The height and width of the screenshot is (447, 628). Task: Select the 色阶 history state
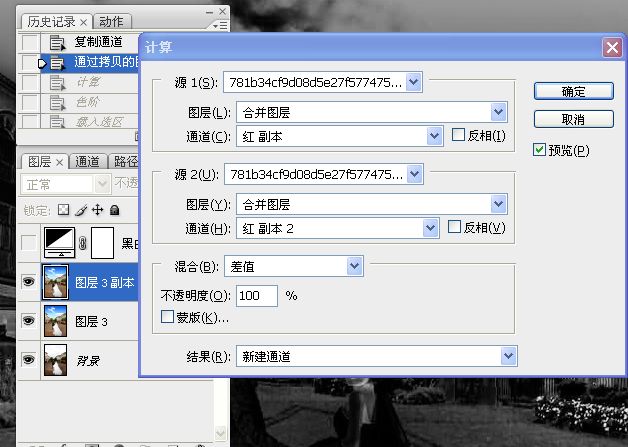[x=88, y=102]
